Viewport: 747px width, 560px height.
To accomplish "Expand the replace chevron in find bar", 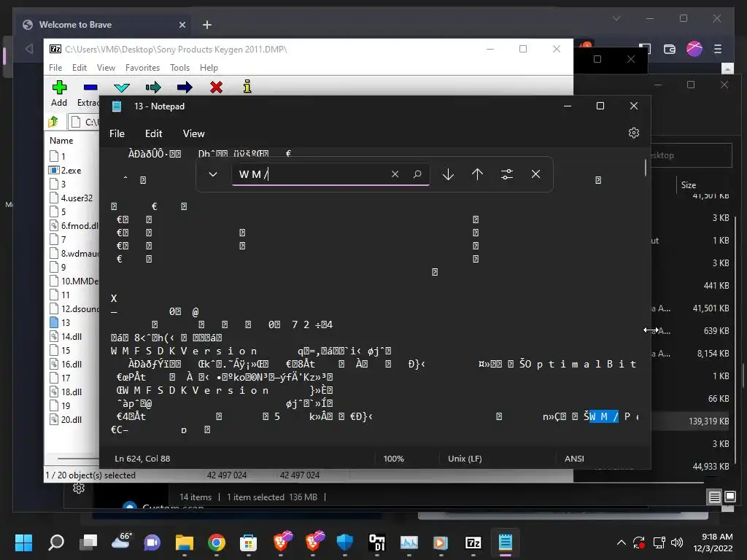I will (213, 174).
